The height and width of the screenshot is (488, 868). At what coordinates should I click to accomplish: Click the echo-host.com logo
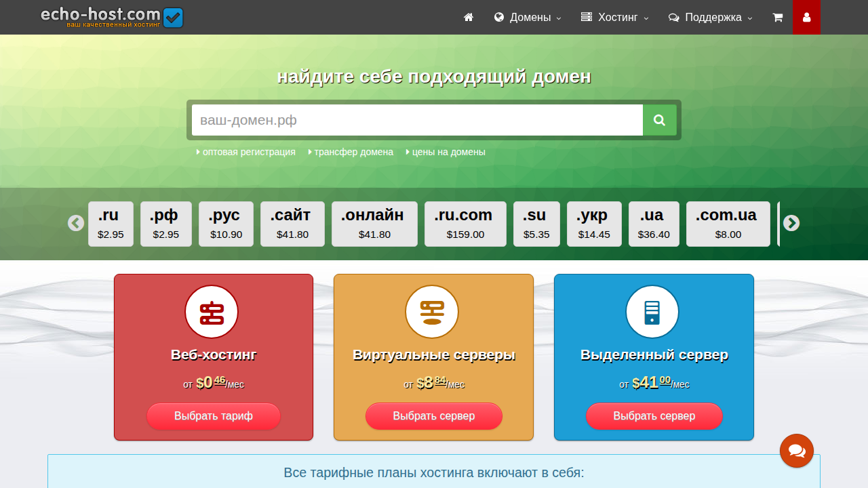112,17
